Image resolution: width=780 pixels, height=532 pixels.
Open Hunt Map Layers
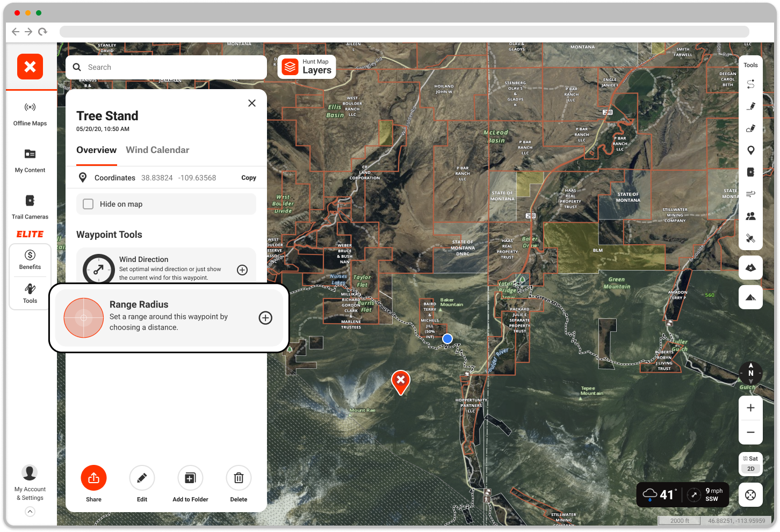(x=307, y=67)
